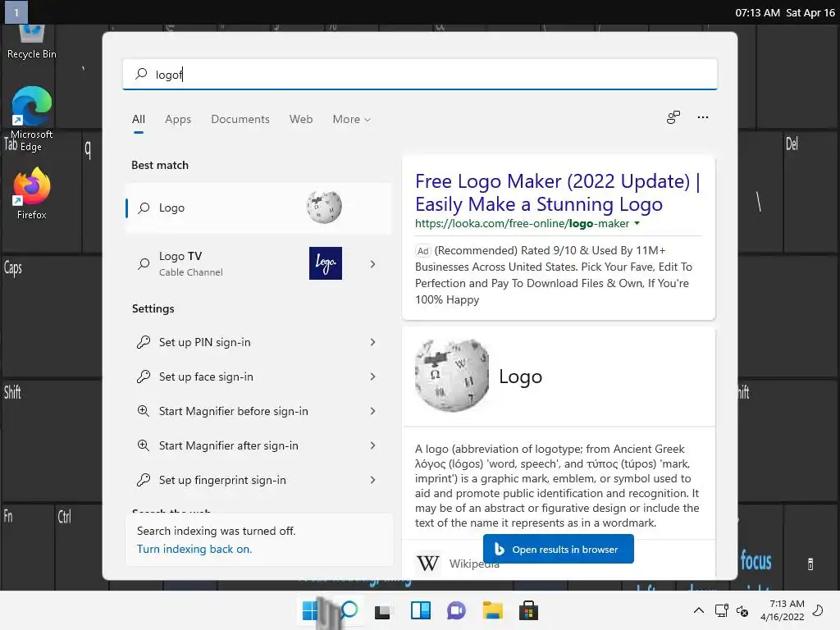
Task: Open Free Logo Maker ad headline
Action: coord(558,192)
